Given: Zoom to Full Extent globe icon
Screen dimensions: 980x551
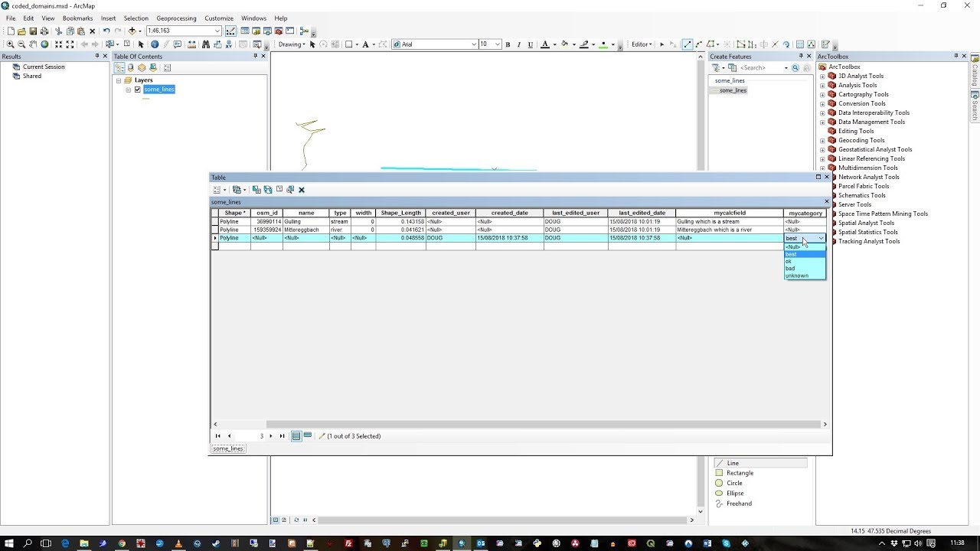Looking at the screenshot, I should (44, 44).
